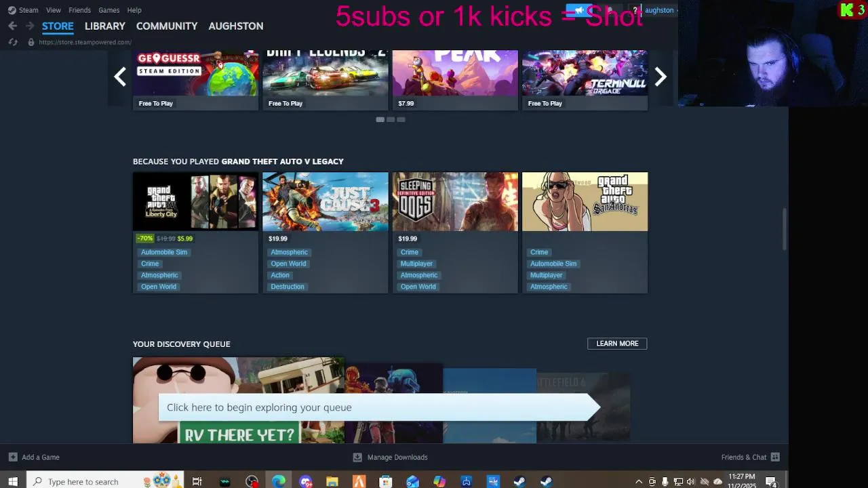Open the Friends menu
868x488 pixels.
coord(79,10)
